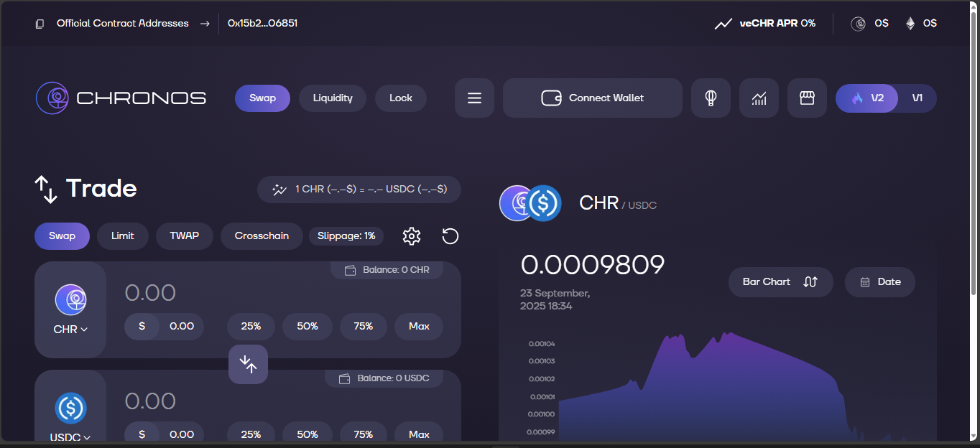Click the Connect Wallet button
The image size is (980, 448).
592,98
